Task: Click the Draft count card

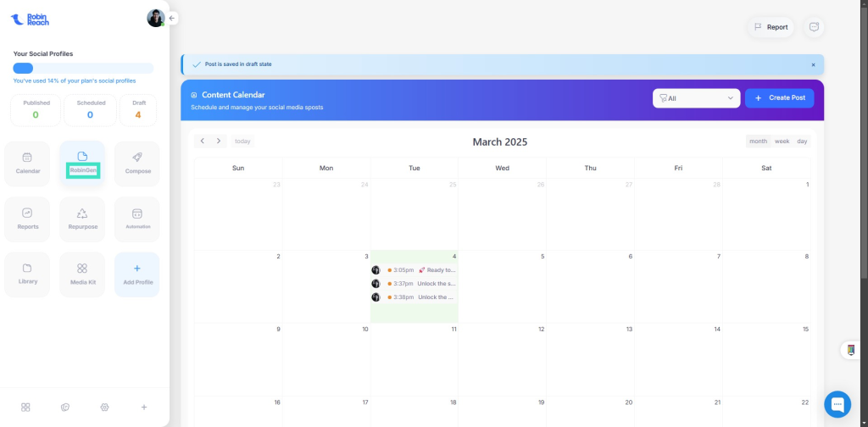Action: (138, 110)
